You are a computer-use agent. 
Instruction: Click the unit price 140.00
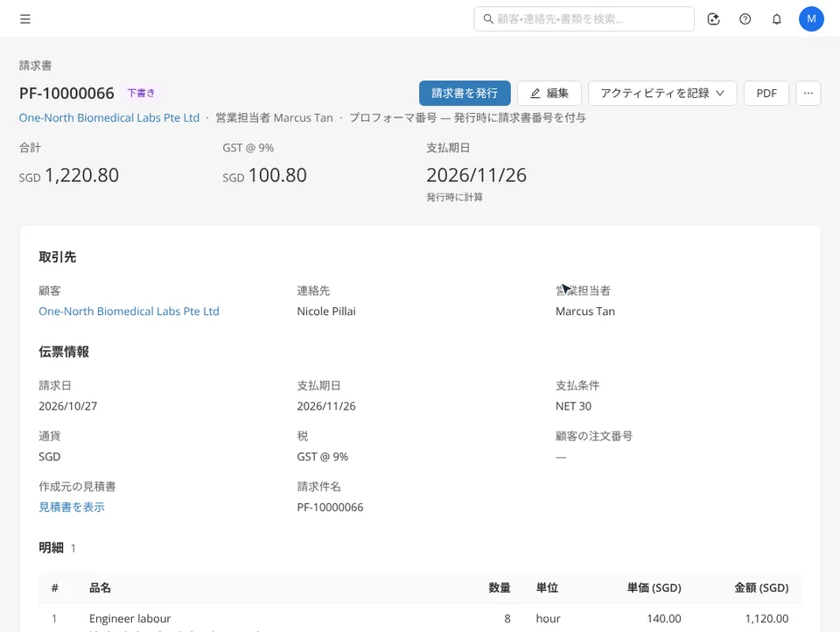664,619
